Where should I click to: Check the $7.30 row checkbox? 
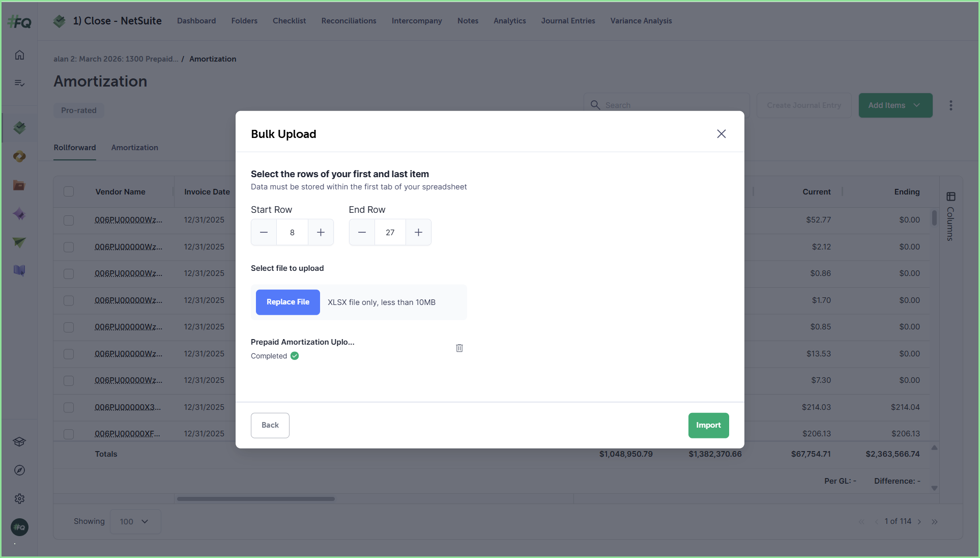[69, 380]
